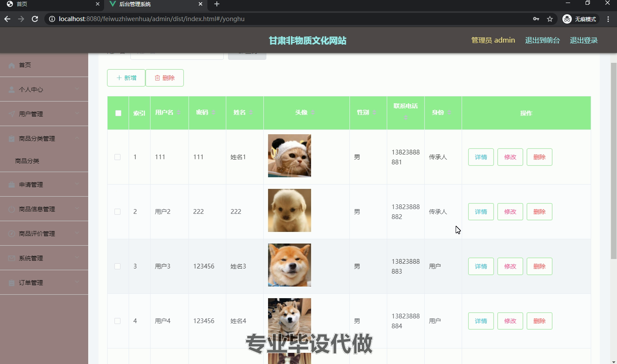Click 删除 for 用户2 row
This screenshot has width=617, height=364.
540,212
